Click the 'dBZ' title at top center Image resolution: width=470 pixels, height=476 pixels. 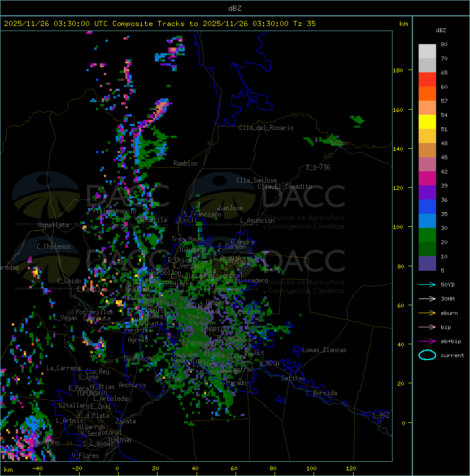tap(235, 8)
